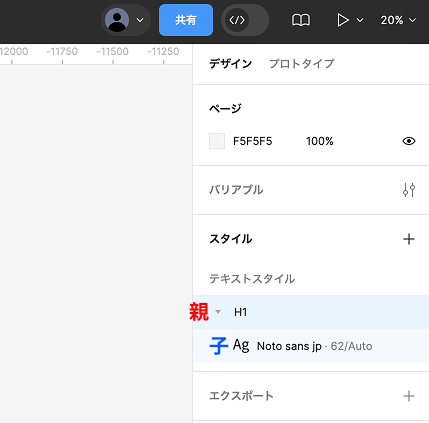Switch to the プロトタイプ tab
Screen dimensions: 429x423
tap(302, 63)
